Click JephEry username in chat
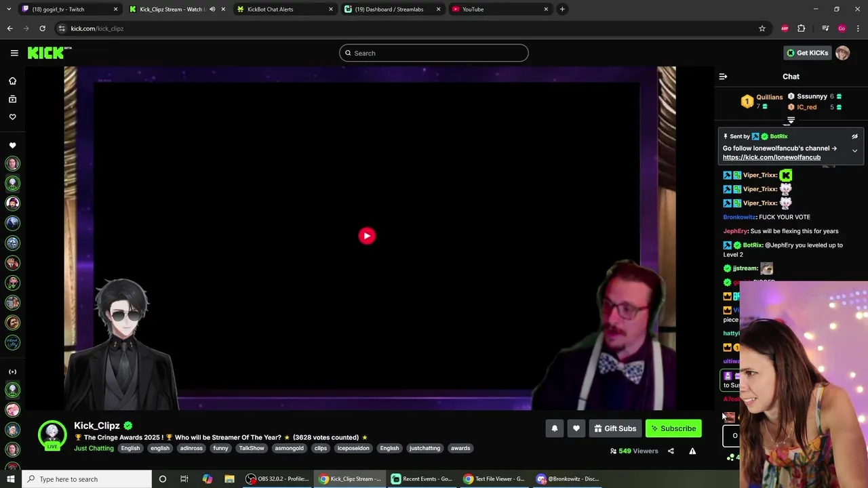868x488 pixels. [735, 231]
